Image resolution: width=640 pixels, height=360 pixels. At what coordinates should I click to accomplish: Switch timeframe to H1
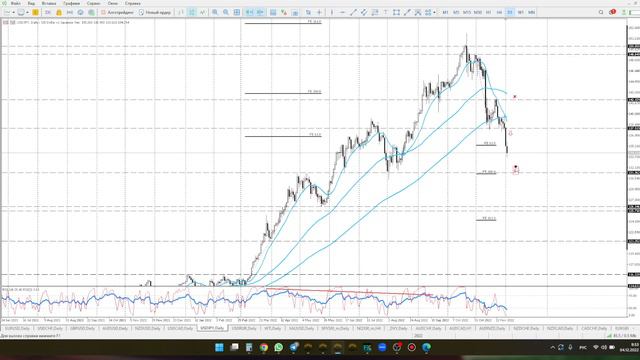point(489,12)
